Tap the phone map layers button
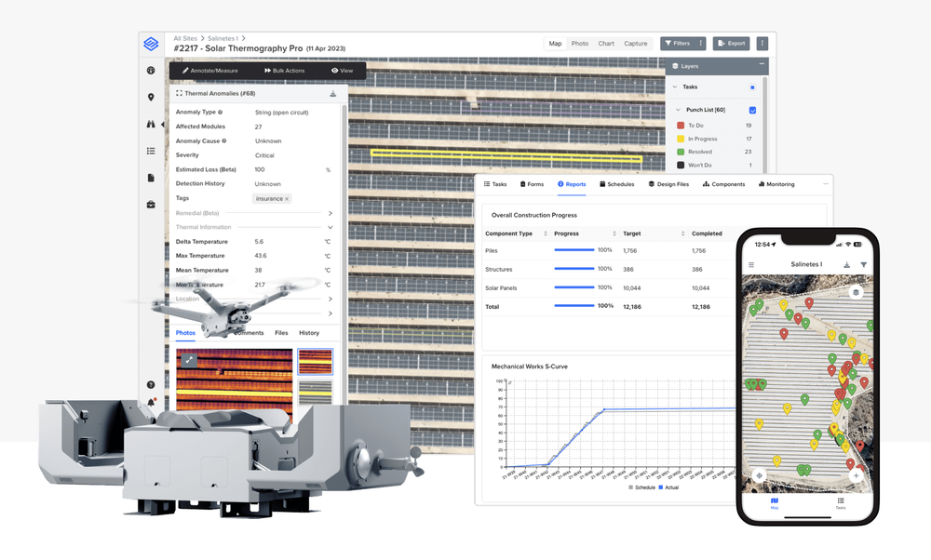Viewport: 931px width, 560px height. [856, 292]
